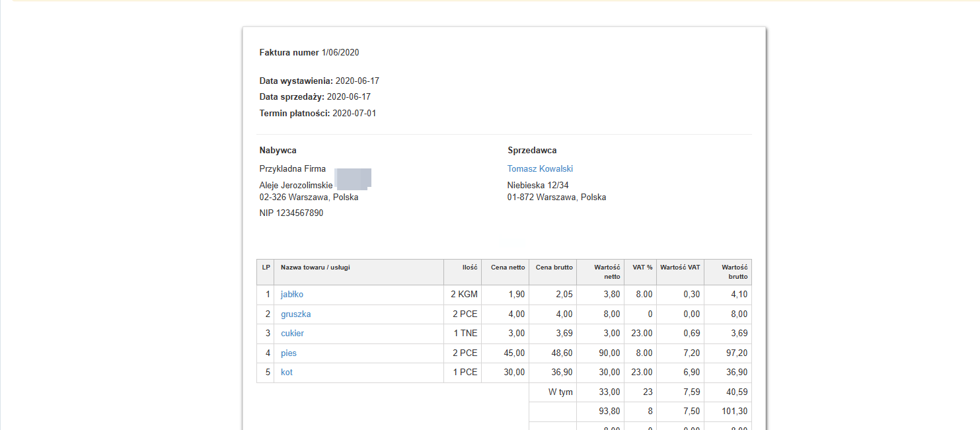
Task: Select quantity 1 TNE in cukier row
Action: click(465, 334)
